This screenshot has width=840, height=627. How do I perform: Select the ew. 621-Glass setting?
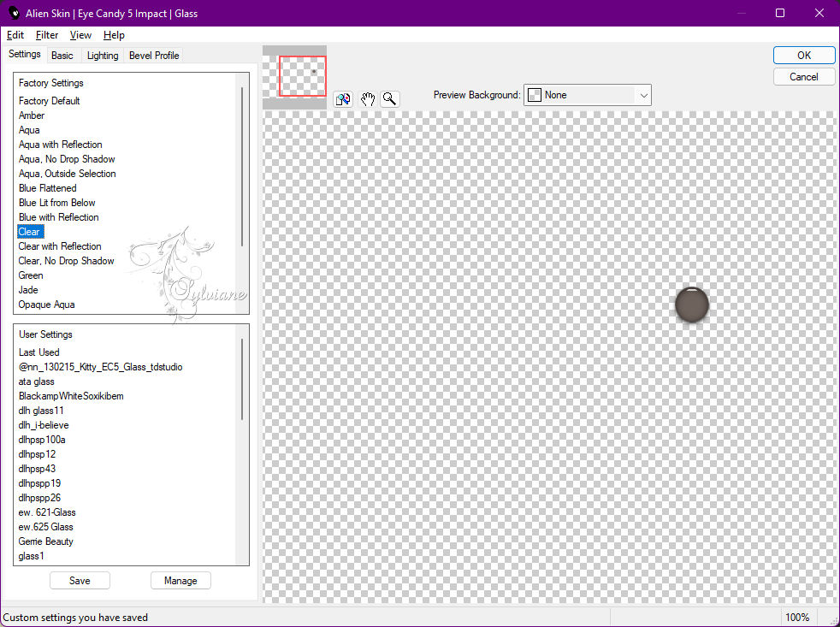tap(46, 512)
